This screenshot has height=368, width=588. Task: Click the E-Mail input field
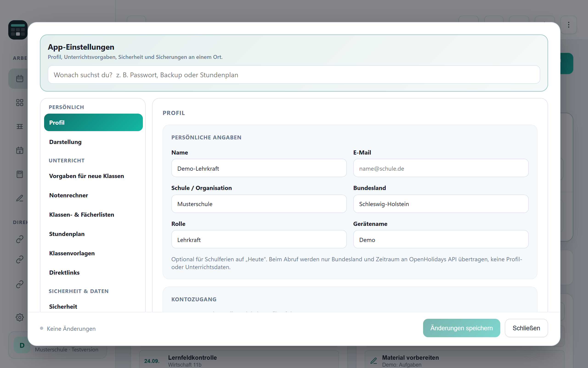[441, 168]
